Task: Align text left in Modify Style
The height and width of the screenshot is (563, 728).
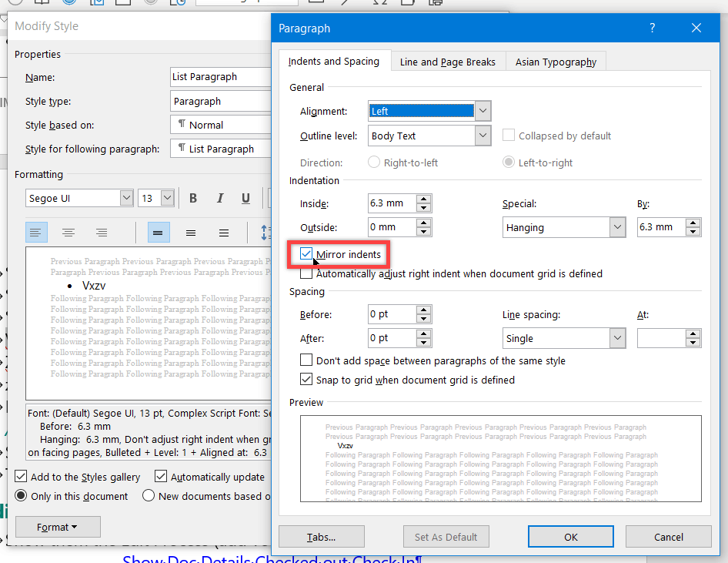Action: [35, 233]
